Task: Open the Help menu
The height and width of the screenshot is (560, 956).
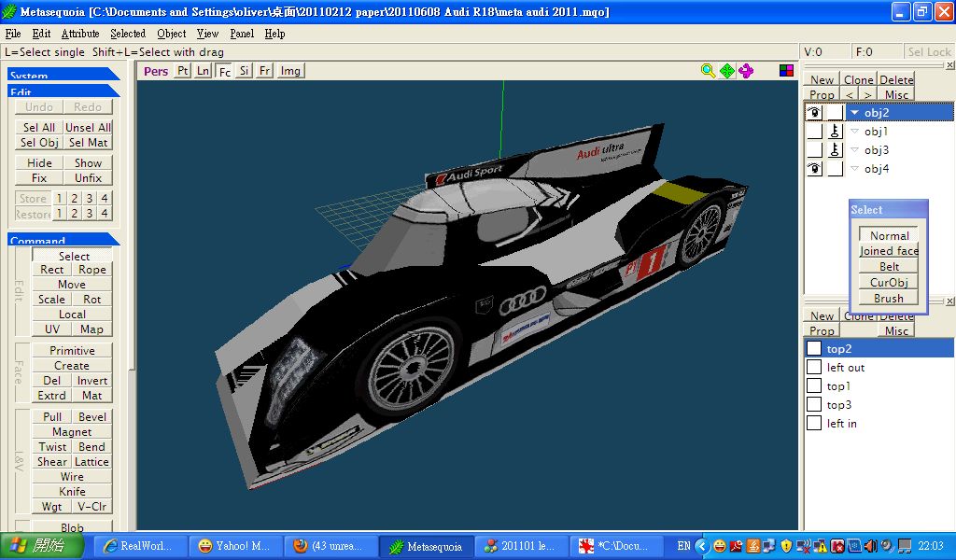Action: pos(275,34)
